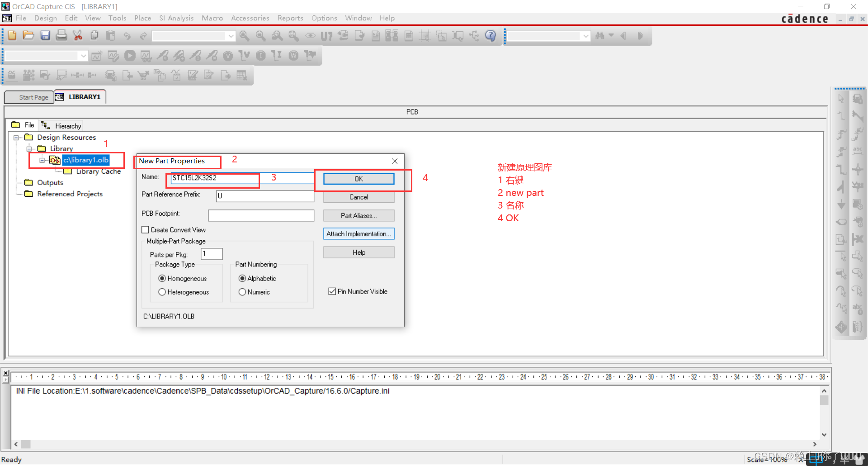Select Numeric part numbering
This screenshot has height=466, width=868.
pos(242,292)
